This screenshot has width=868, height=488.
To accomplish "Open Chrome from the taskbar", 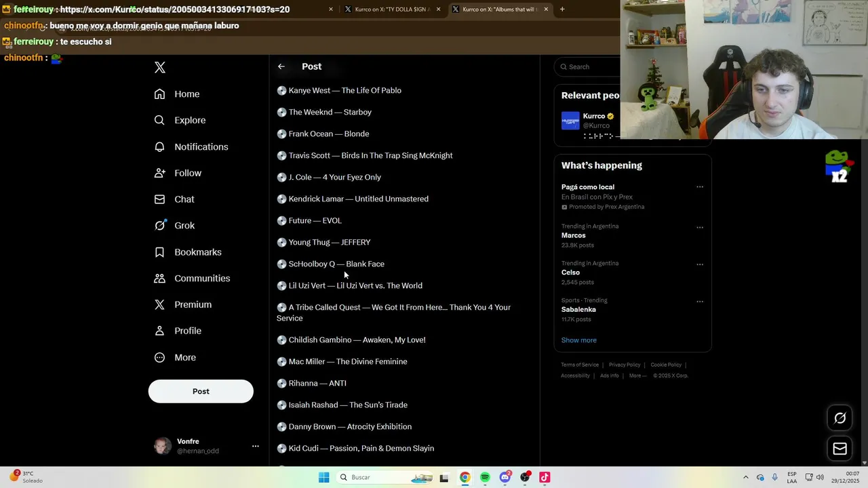I will (465, 477).
